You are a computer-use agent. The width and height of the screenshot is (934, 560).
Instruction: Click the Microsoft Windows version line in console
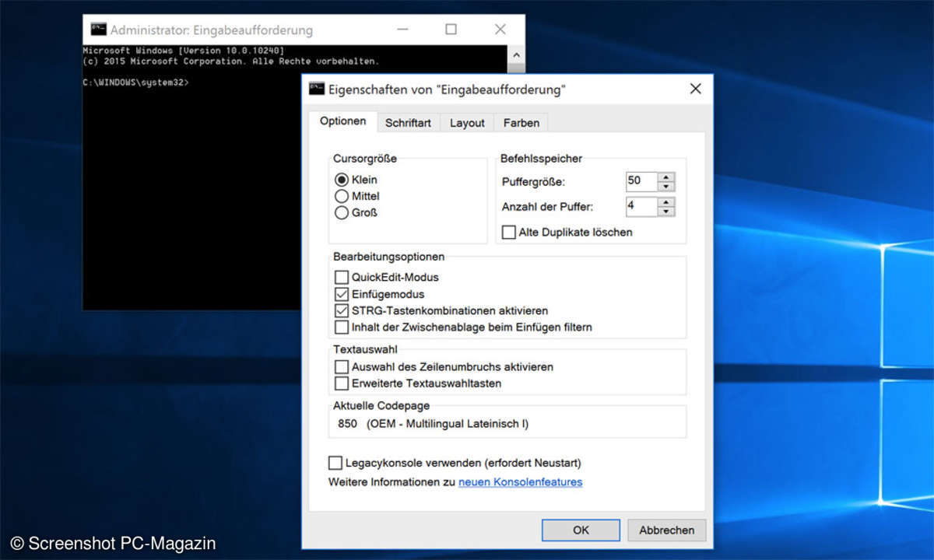pyautogui.click(x=184, y=51)
